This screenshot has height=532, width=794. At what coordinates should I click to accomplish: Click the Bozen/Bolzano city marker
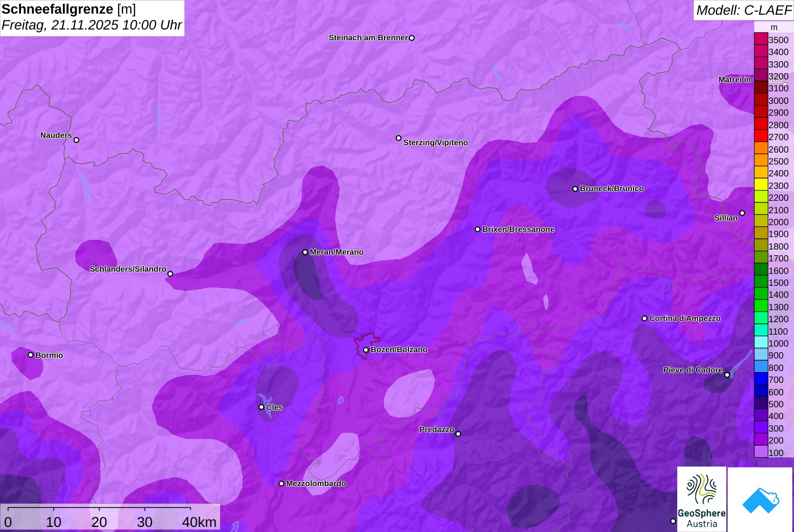pos(366,350)
